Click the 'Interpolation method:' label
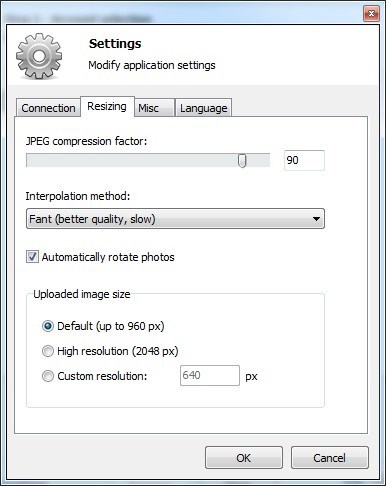This screenshot has width=386, height=486. [78, 196]
